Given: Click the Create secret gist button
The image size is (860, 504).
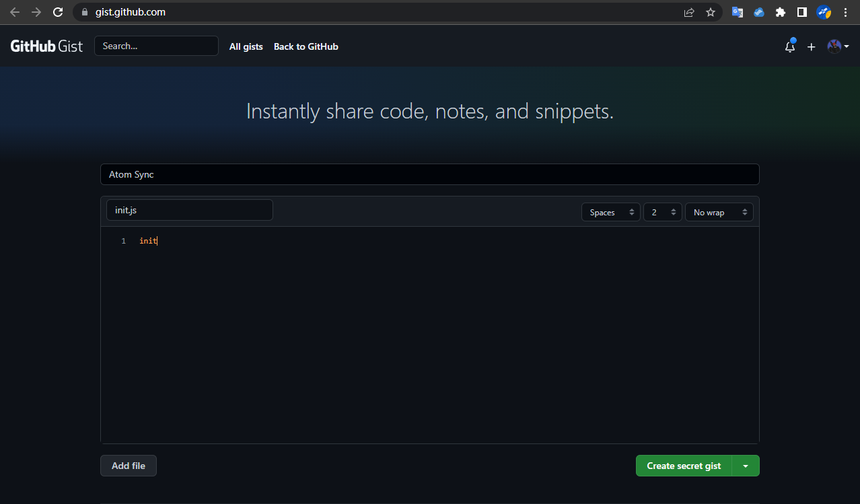Looking at the screenshot, I should point(684,466).
